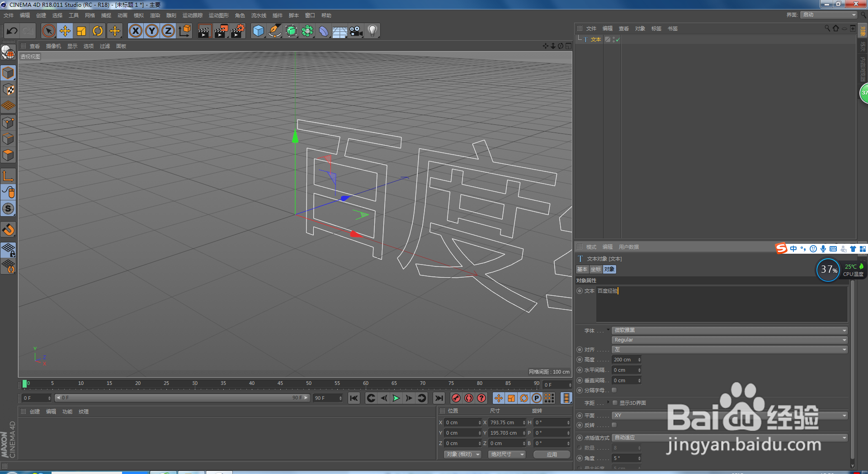Screen dimensions: 868x474
Task: Select the Move tool
Action: 65,31
